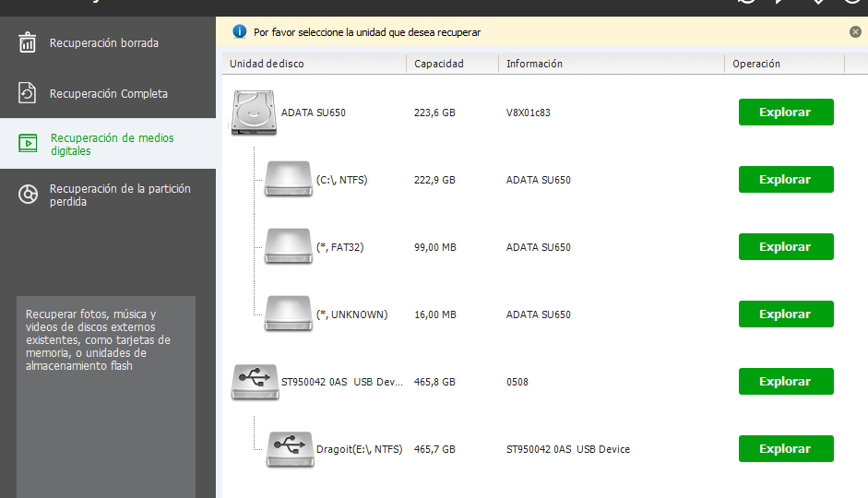Dismiss the yellow notification banner

(855, 32)
